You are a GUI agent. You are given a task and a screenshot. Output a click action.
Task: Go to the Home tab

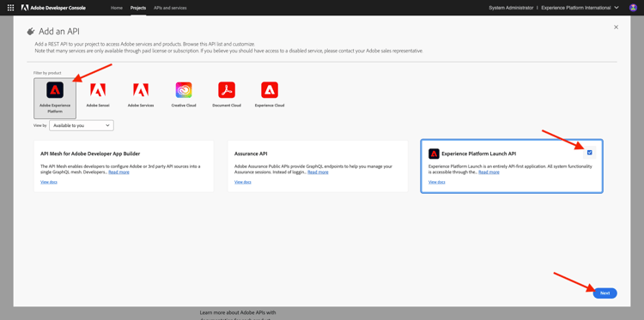click(117, 8)
